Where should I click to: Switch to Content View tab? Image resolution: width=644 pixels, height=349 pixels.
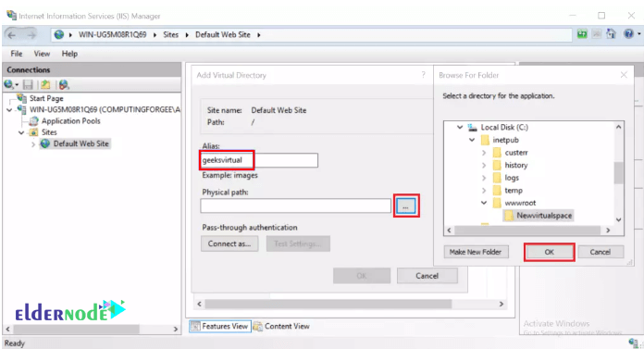(x=281, y=326)
